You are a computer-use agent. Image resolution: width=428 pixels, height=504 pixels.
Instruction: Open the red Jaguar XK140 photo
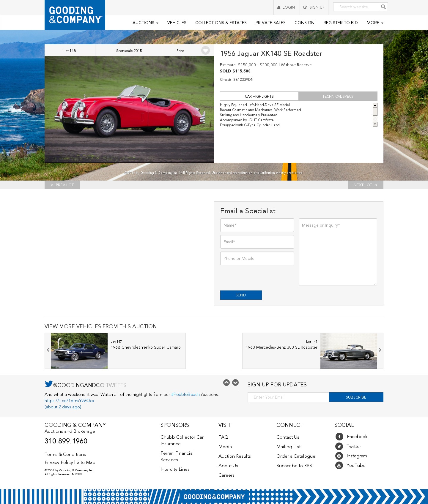pos(129,109)
